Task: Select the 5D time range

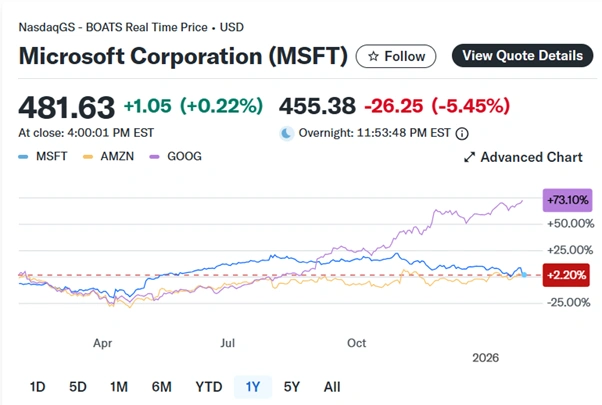Action: 78,386
